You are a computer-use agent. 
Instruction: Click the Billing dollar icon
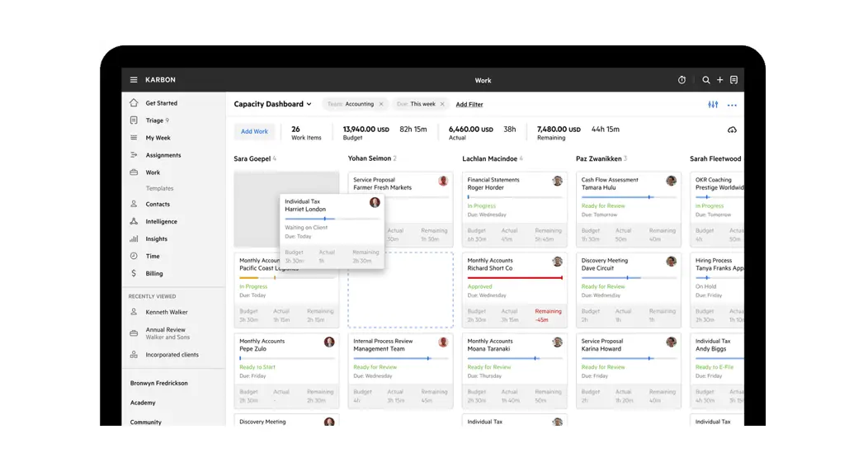tap(134, 273)
